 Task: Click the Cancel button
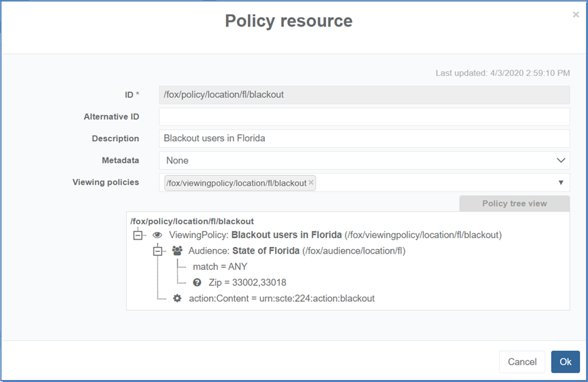click(x=522, y=362)
